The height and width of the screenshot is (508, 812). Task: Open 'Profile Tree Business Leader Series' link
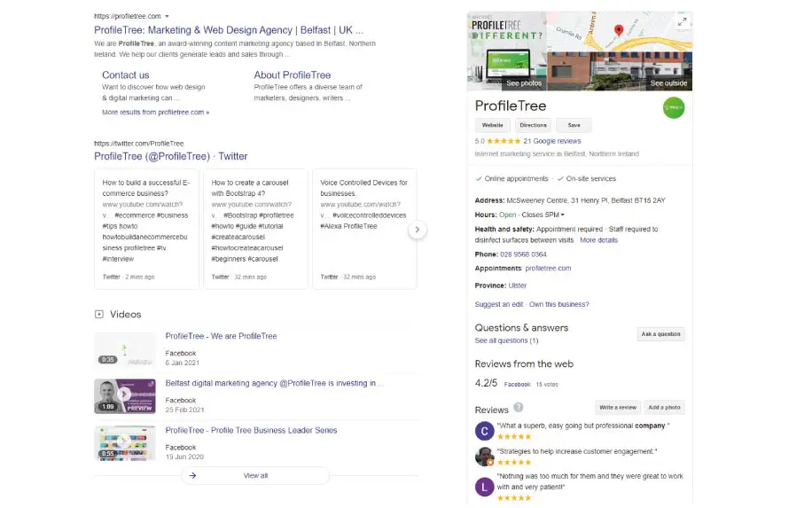251,430
